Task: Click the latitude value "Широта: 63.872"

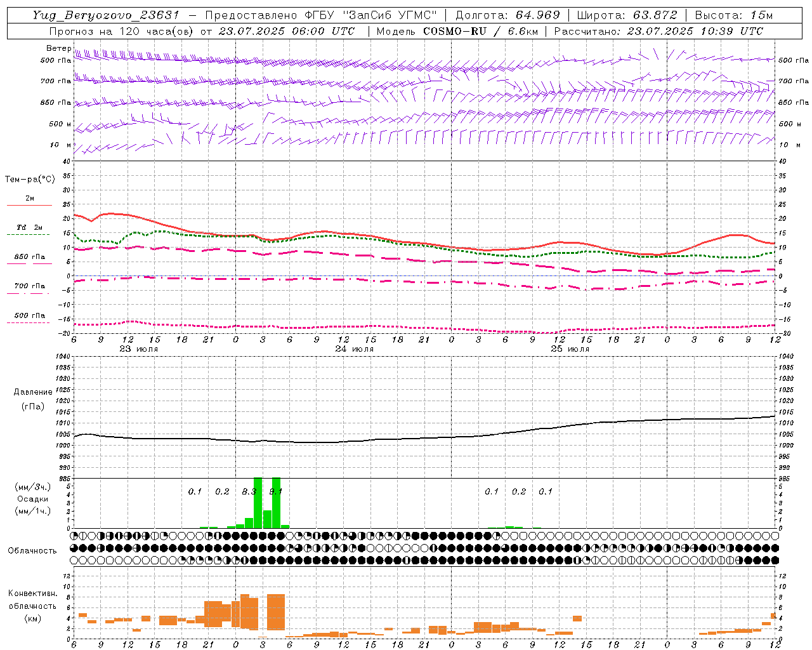Action: click(627, 15)
